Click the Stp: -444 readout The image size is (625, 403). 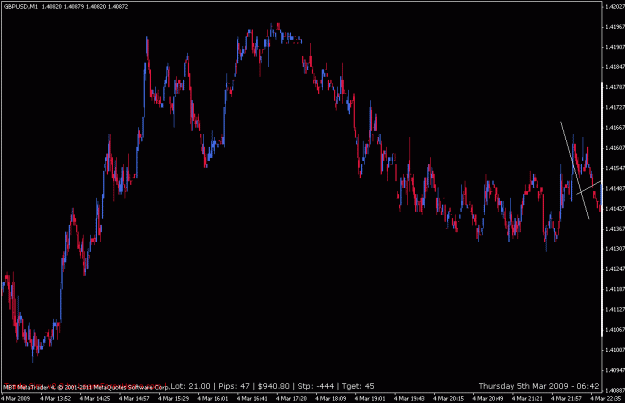click(x=316, y=386)
